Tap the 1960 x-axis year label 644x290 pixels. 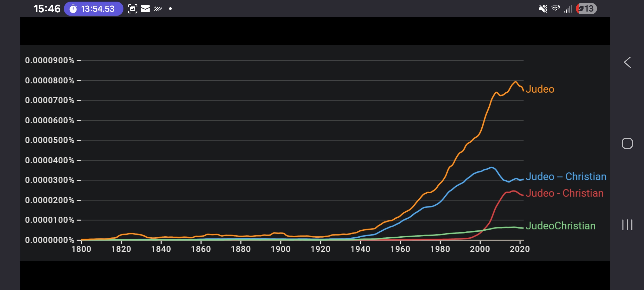click(x=400, y=249)
